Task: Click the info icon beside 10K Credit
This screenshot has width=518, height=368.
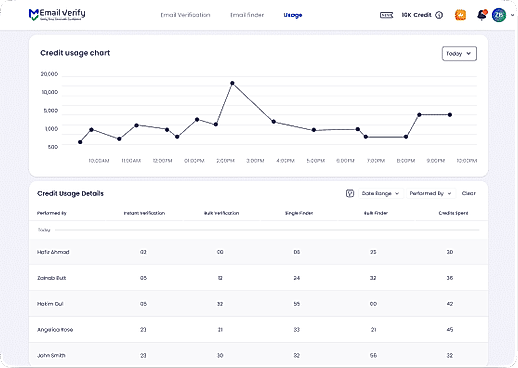Action: 439,15
